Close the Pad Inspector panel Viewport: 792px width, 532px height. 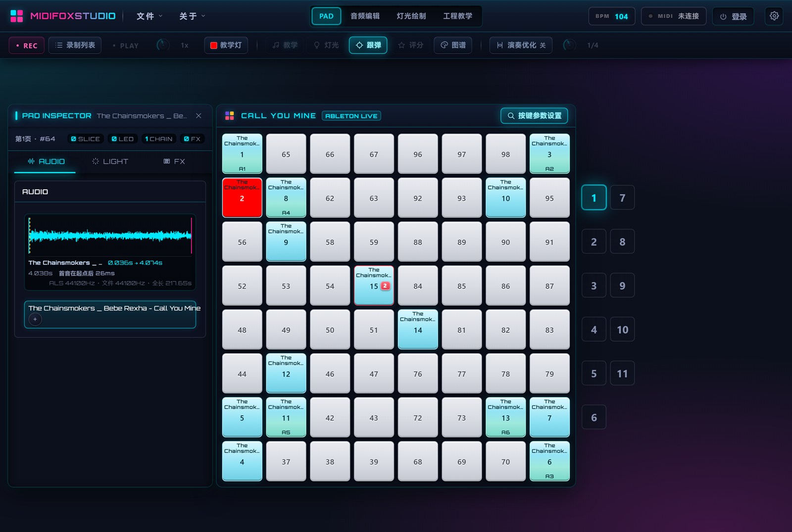[198, 116]
